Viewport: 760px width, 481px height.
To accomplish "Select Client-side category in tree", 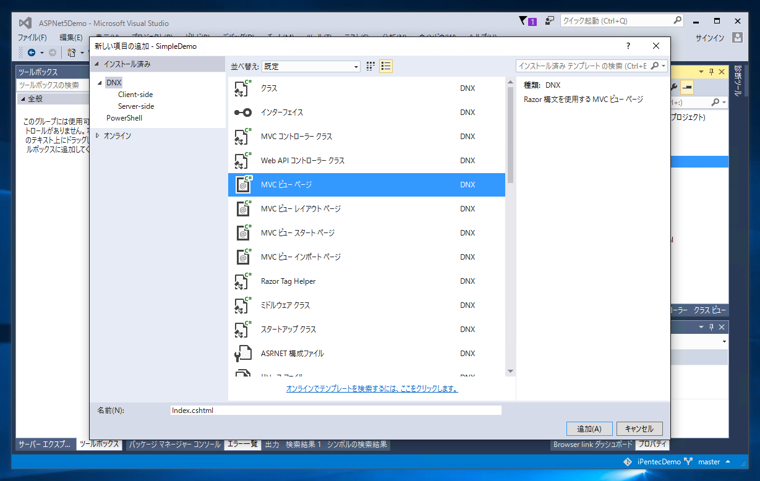I will [x=135, y=95].
